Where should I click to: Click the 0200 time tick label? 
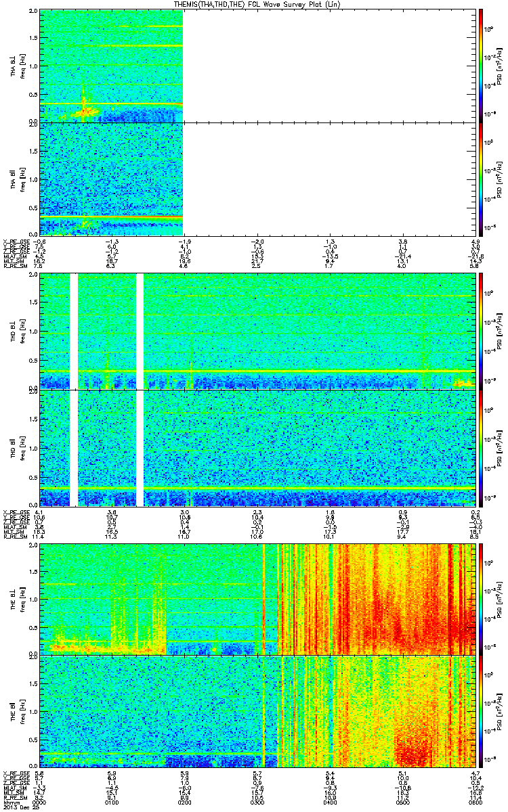coord(184,802)
